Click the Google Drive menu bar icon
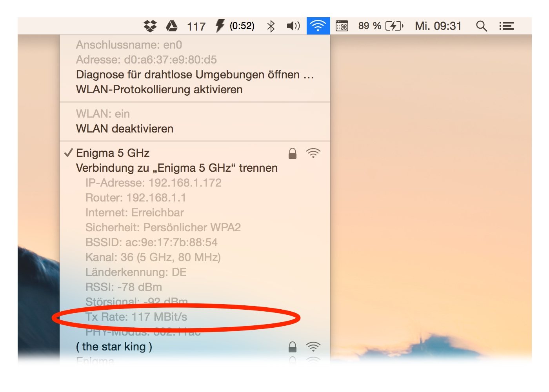This screenshot has height=392, width=549. pos(171,26)
